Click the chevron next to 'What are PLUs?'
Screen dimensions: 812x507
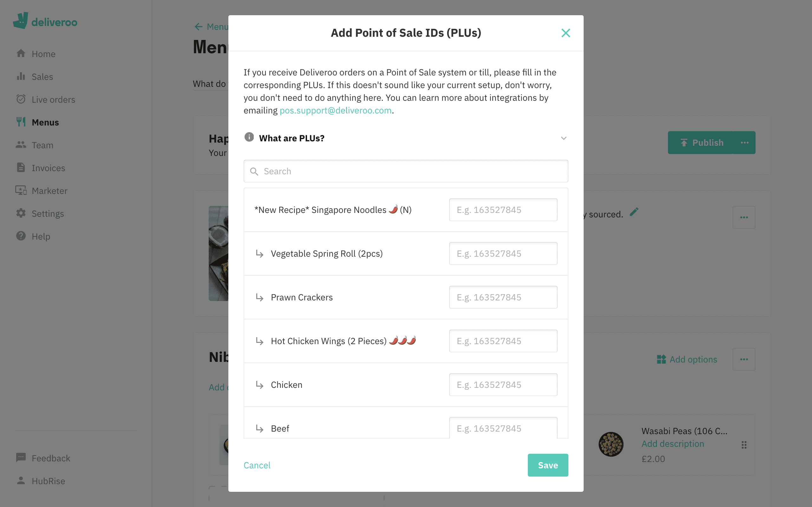(x=563, y=138)
